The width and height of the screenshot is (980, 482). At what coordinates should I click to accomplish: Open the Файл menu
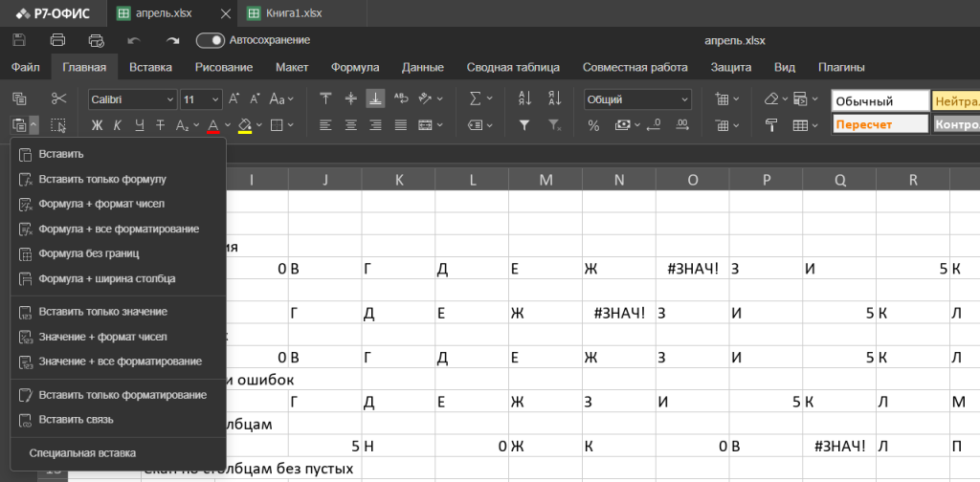(x=26, y=68)
